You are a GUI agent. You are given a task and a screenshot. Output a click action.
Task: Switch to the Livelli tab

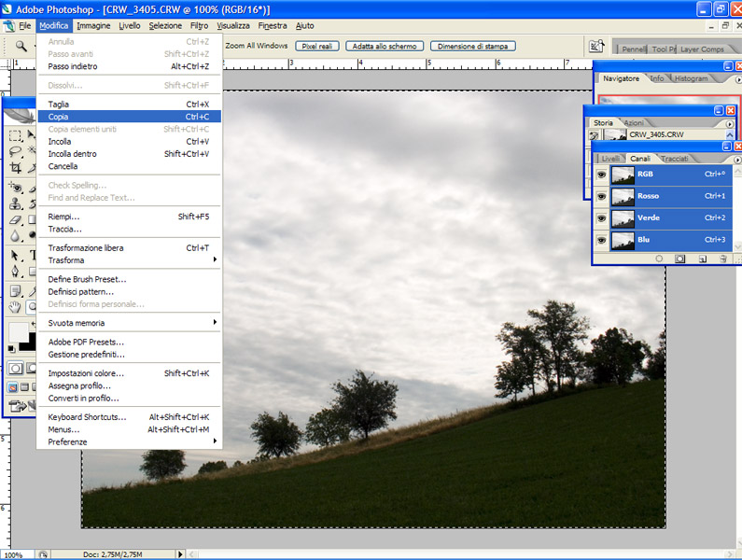point(609,159)
